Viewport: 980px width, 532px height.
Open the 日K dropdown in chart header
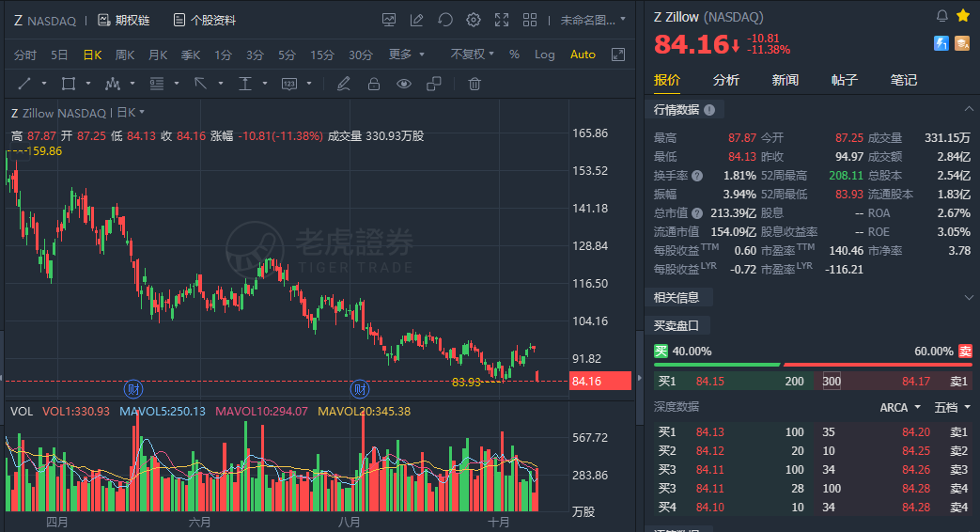tap(131, 113)
